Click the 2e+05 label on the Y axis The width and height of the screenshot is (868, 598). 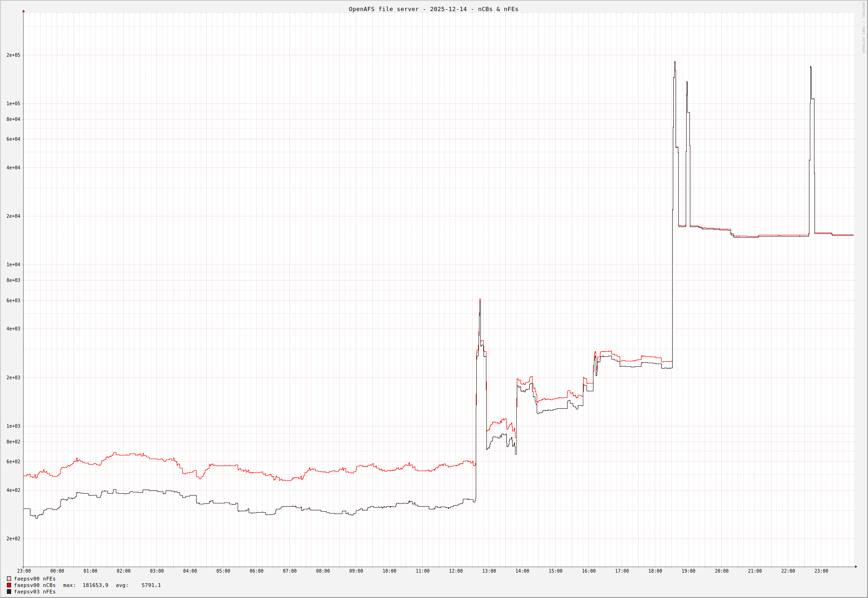pos(13,55)
